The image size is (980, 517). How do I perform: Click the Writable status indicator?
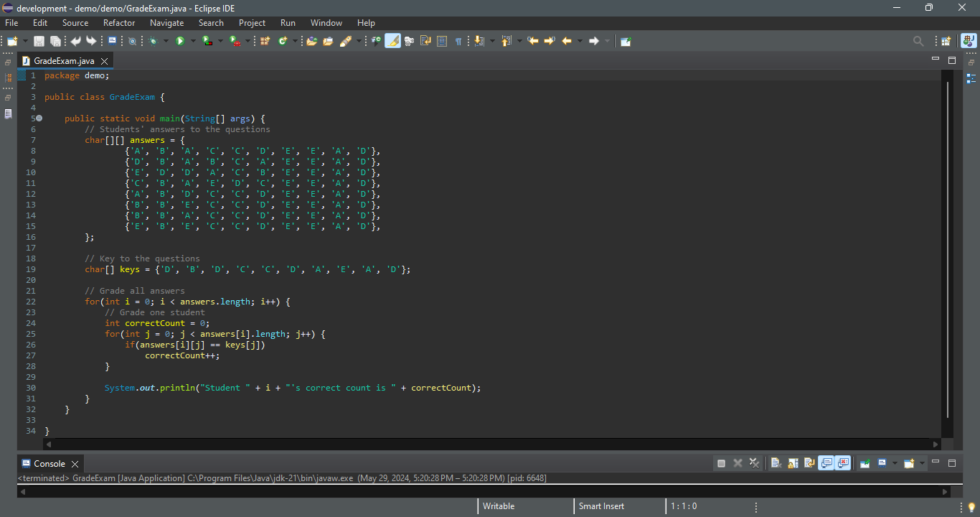coord(498,506)
